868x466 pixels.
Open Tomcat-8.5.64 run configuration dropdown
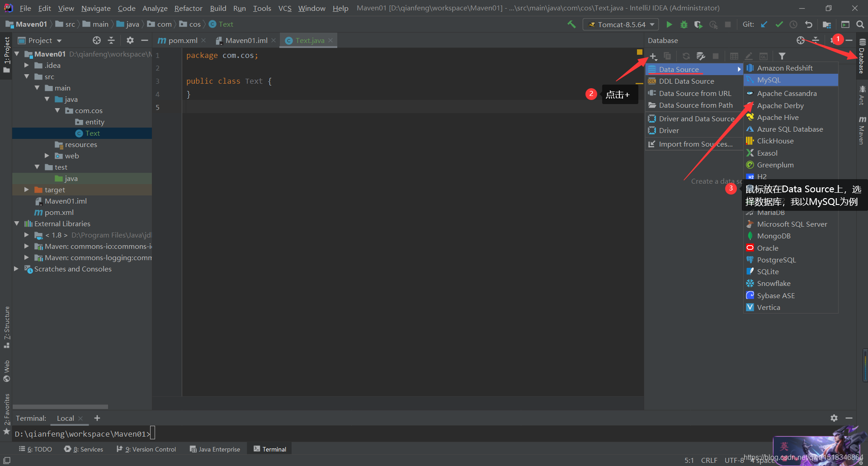point(621,24)
